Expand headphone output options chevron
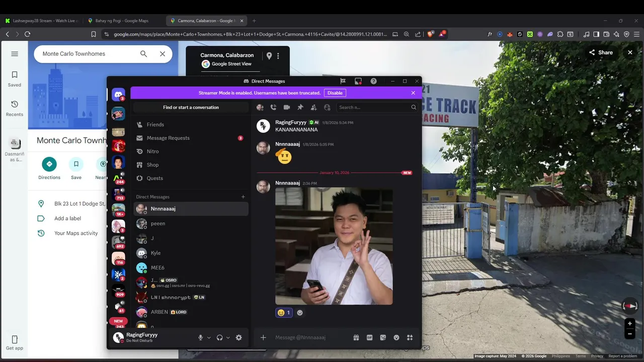The height and width of the screenshot is (362, 644). [x=228, y=337]
